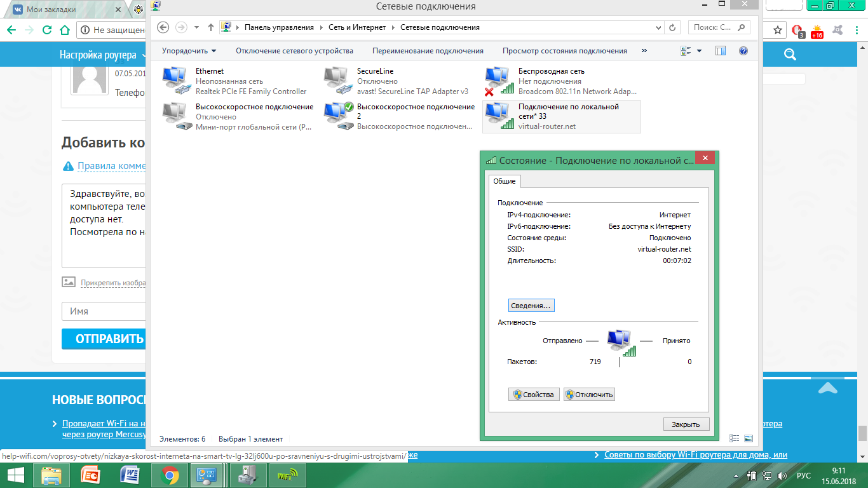This screenshot has width=868, height=488.
Task: Switch to large icons view in status bar
Action: click(x=749, y=438)
